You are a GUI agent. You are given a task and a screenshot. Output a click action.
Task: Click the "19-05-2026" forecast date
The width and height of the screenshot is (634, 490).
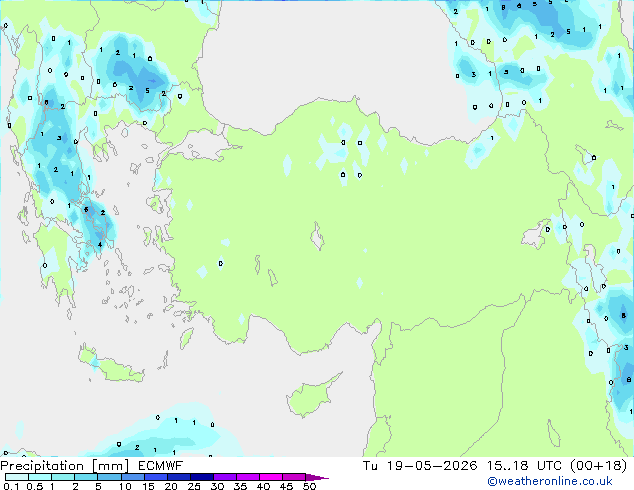pyautogui.click(x=432, y=466)
